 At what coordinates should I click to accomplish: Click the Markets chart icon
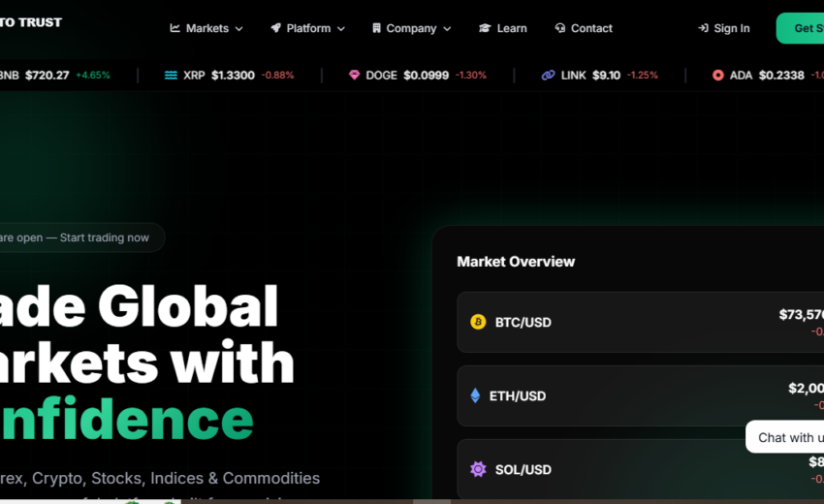click(175, 28)
